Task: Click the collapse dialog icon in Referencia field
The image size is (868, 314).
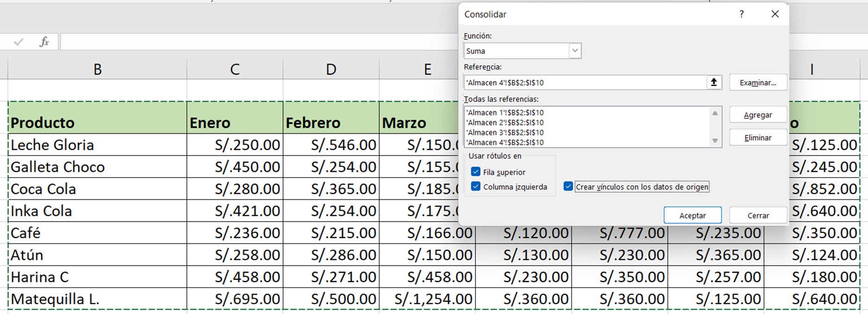Action: click(x=714, y=83)
